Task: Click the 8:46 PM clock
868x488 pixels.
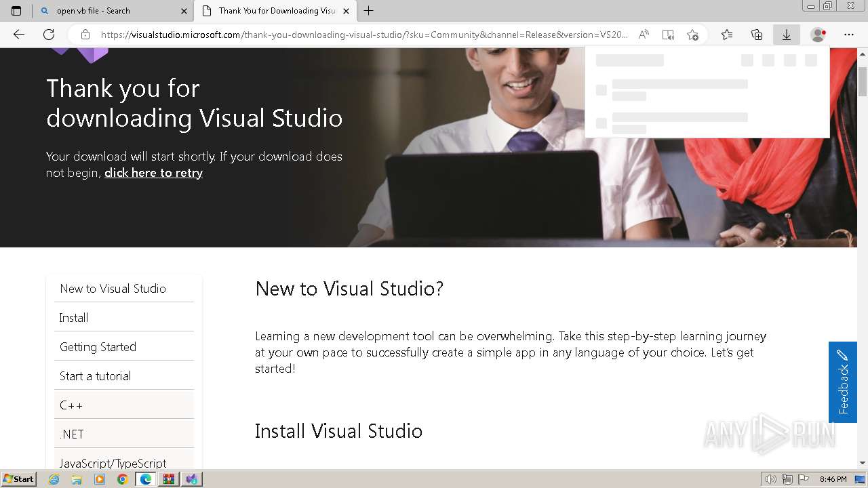Action: (833, 479)
